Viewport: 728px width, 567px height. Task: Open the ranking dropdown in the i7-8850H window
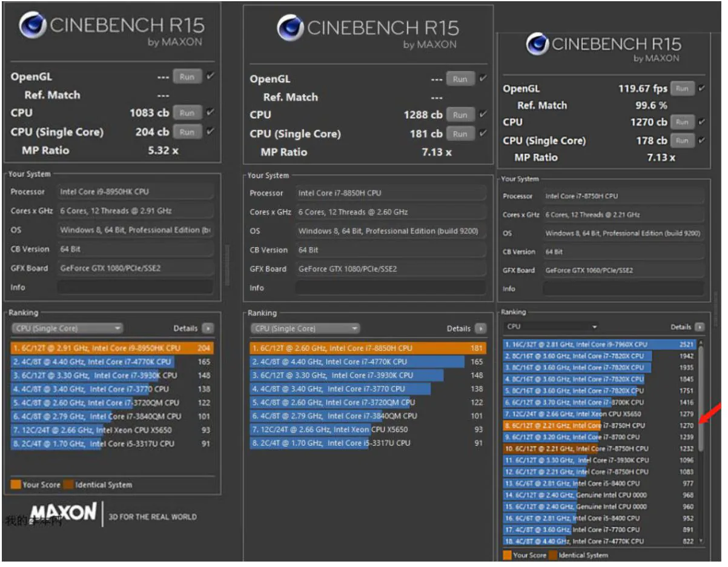pos(305,328)
